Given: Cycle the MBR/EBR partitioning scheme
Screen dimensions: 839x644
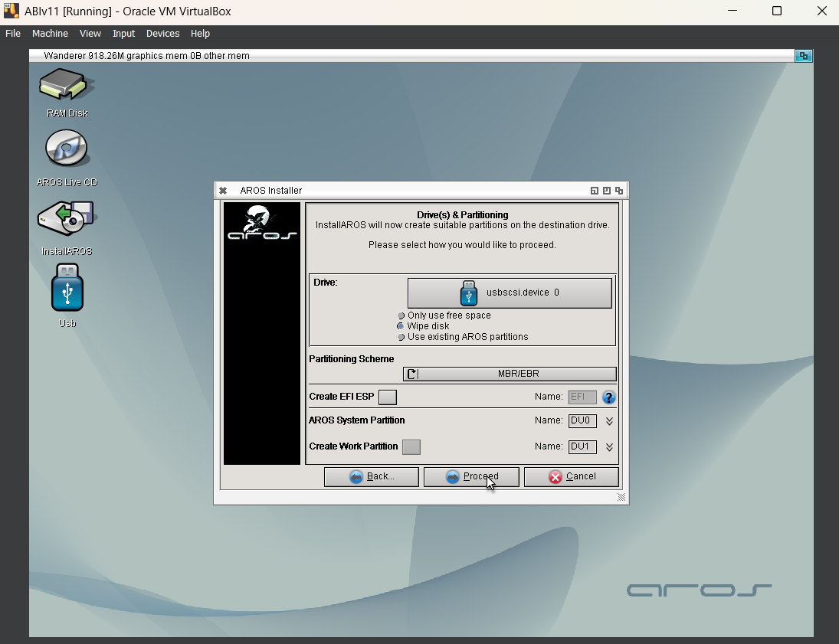Looking at the screenshot, I should tap(510, 374).
